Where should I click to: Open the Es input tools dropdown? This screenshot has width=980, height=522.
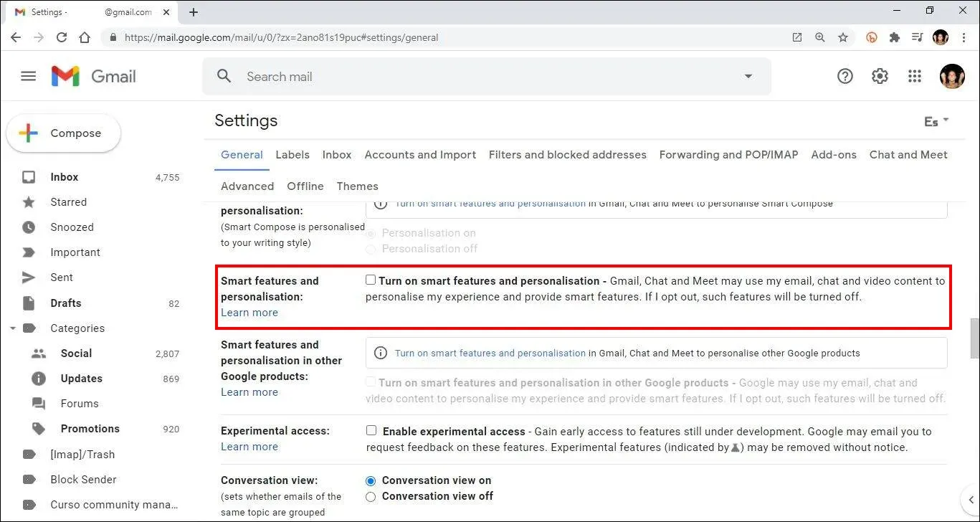pos(936,121)
